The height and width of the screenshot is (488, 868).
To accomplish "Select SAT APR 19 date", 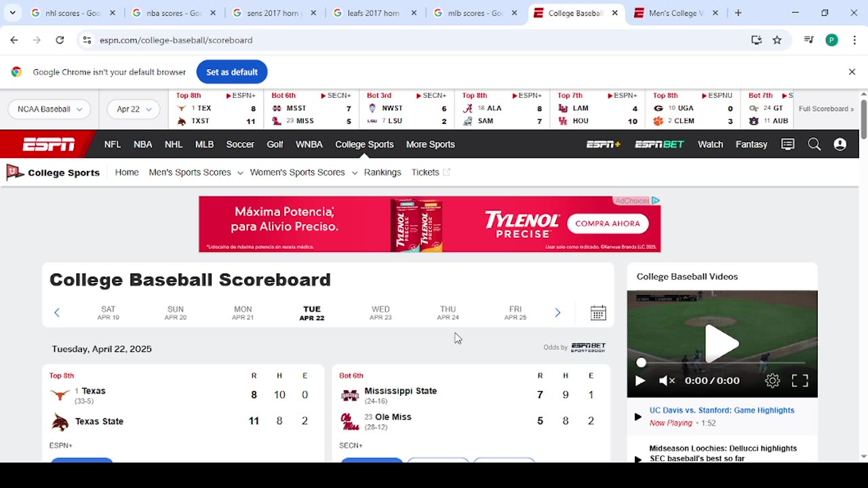I will [x=108, y=312].
